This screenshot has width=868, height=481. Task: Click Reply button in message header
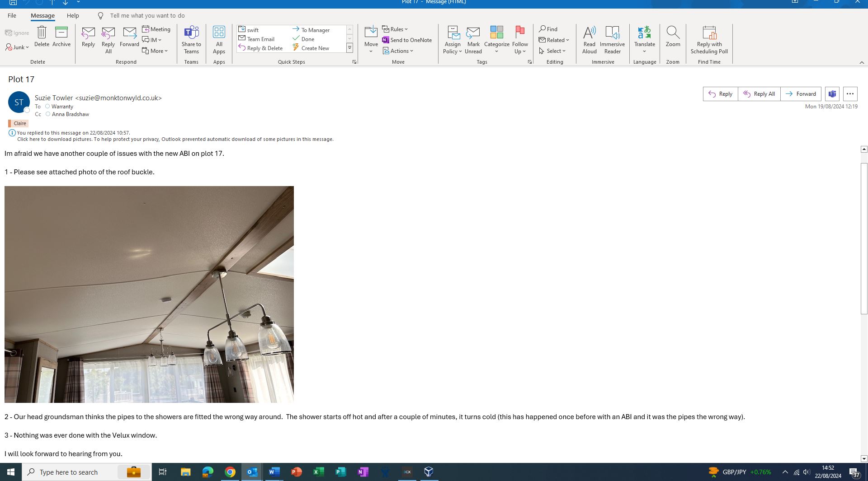(720, 94)
